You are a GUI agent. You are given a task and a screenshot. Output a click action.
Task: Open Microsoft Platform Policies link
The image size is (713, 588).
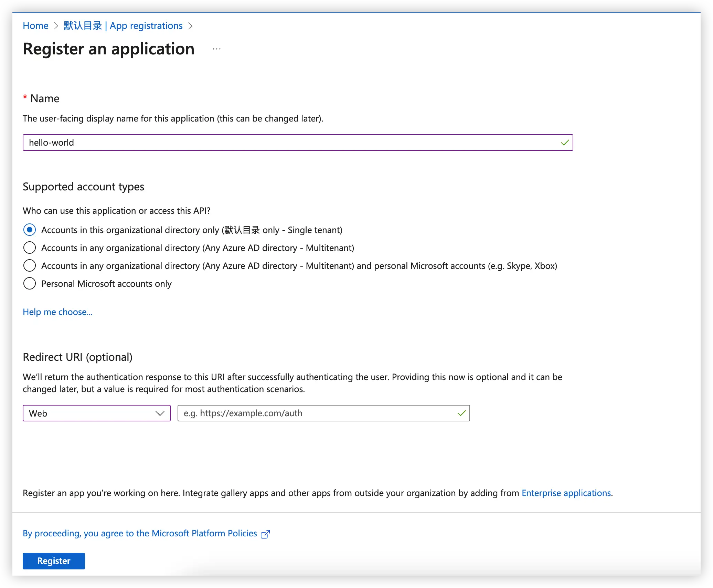click(140, 533)
